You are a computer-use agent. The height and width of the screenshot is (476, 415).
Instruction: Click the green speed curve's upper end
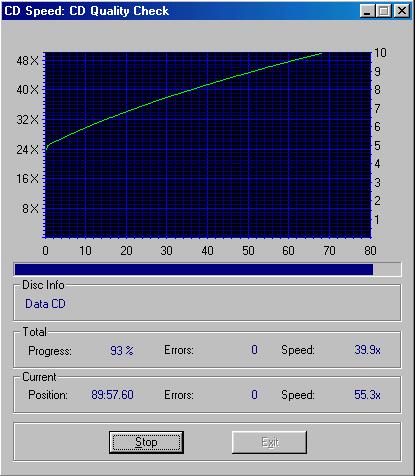(321, 53)
